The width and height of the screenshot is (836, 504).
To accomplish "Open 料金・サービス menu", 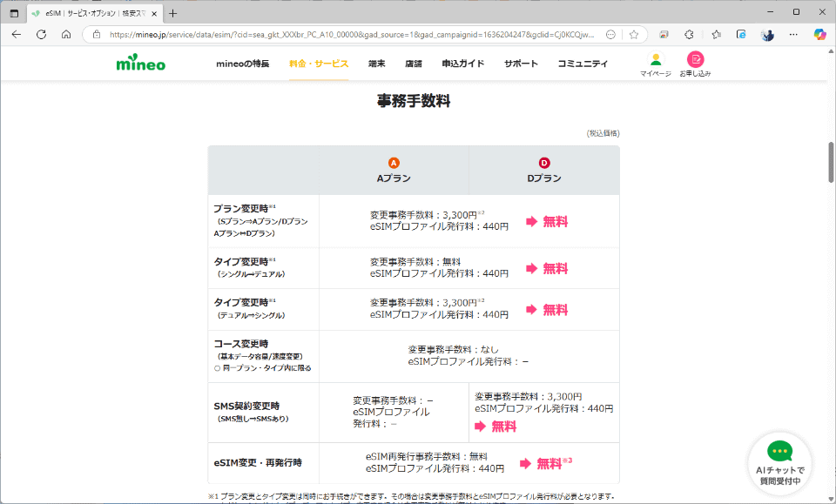I will [319, 64].
